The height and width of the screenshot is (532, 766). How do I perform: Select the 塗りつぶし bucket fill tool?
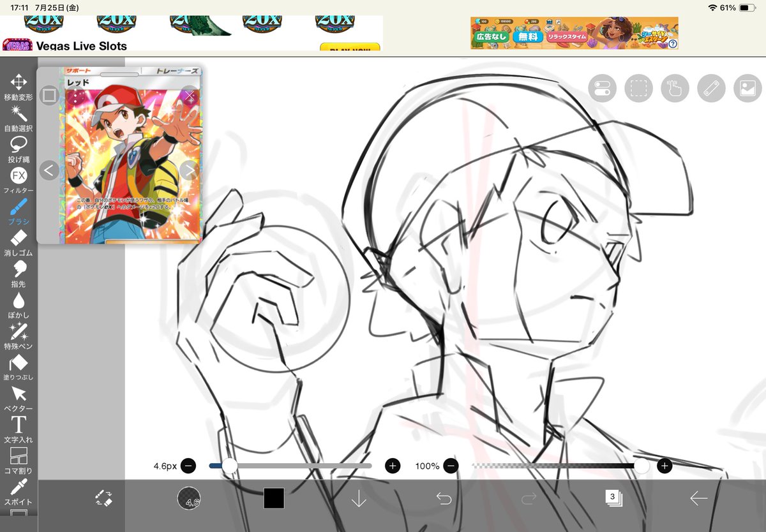pyautogui.click(x=19, y=368)
